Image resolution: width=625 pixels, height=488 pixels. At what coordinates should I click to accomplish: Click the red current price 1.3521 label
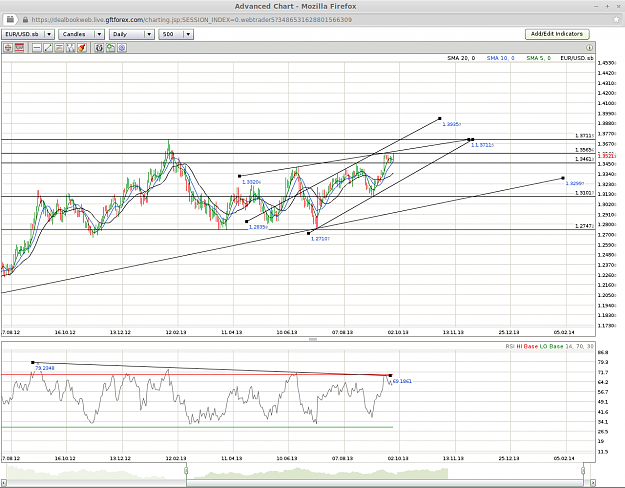click(605, 156)
